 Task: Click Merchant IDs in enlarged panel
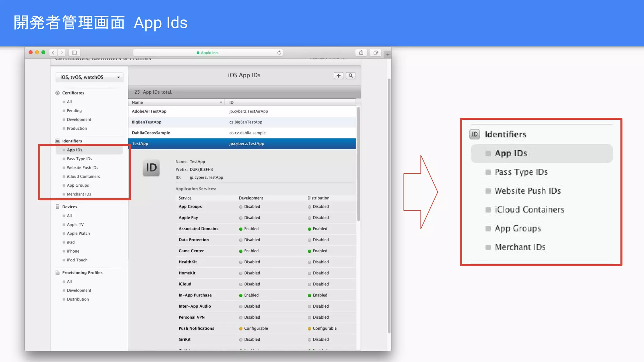[520, 247]
